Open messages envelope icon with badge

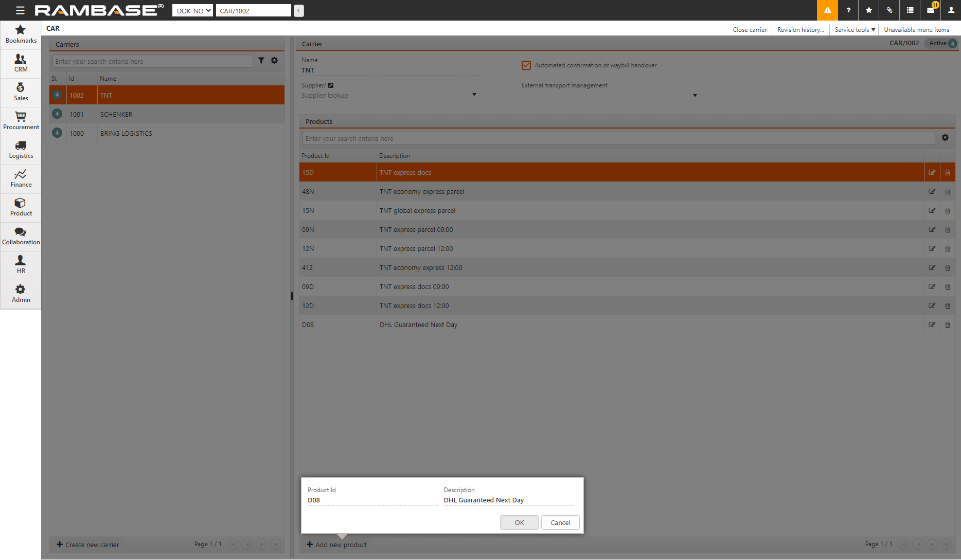click(931, 10)
